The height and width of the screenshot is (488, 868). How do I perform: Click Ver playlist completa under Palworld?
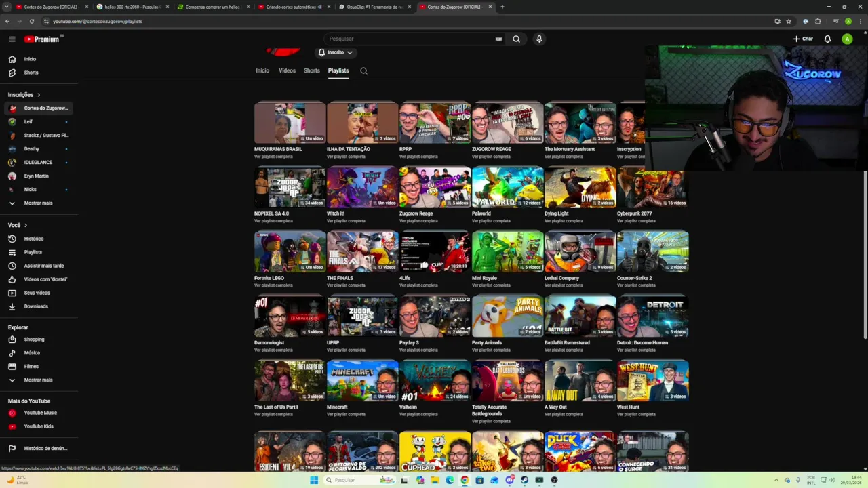tap(491, 221)
